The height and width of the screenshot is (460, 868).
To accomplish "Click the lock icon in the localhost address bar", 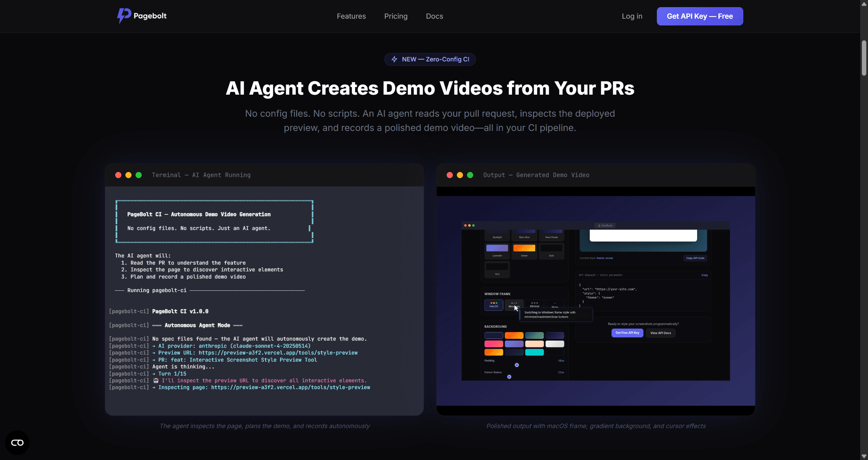I will (x=599, y=226).
